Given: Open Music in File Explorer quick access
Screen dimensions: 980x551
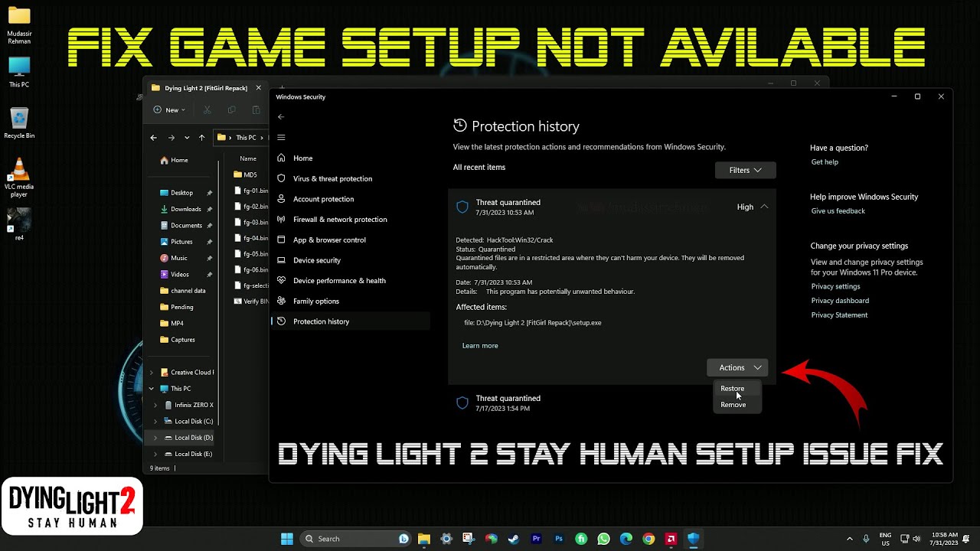Looking at the screenshot, I should tap(178, 258).
